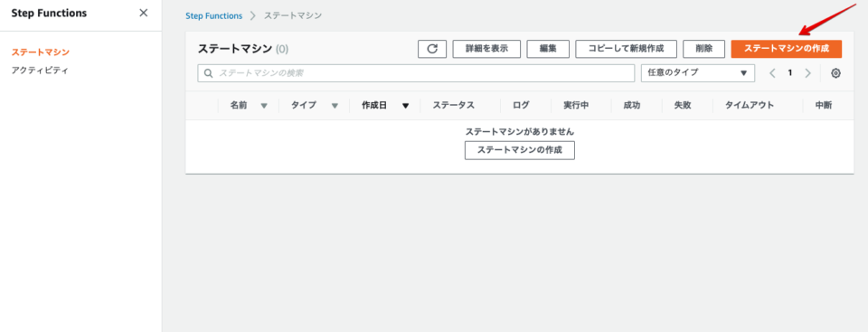Click the search magnifier icon
Image resolution: width=868 pixels, height=332 pixels.
coord(209,73)
